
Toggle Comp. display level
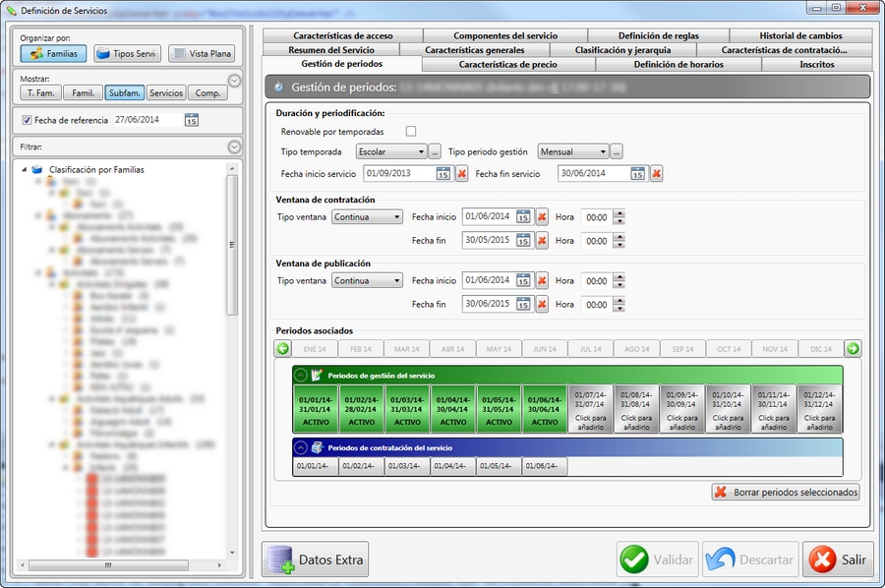[x=207, y=93]
